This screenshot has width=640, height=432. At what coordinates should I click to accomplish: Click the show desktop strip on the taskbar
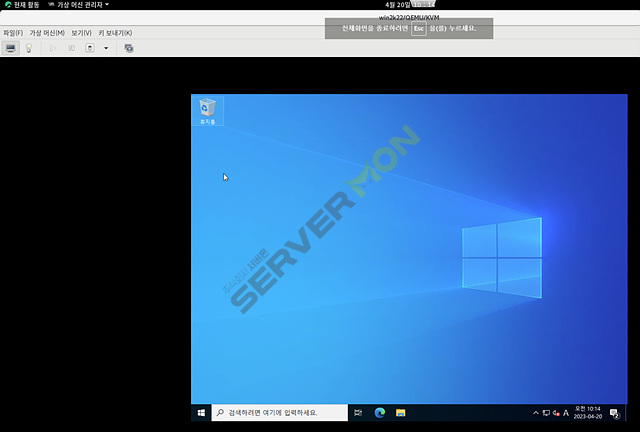tap(626, 413)
